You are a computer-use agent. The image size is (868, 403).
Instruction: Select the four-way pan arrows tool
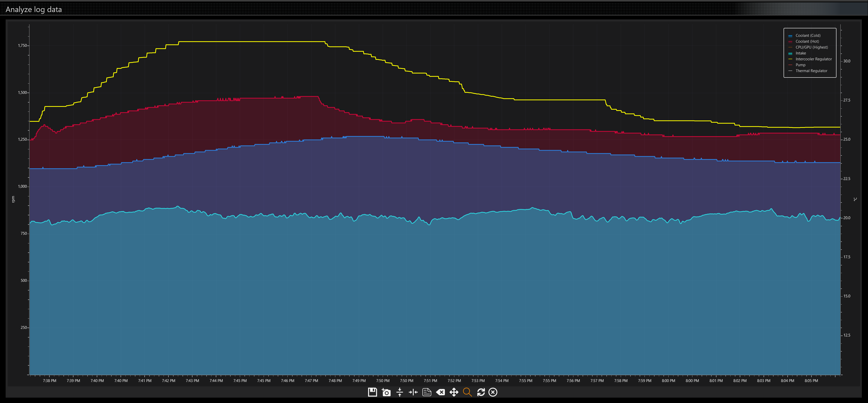(x=454, y=392)
